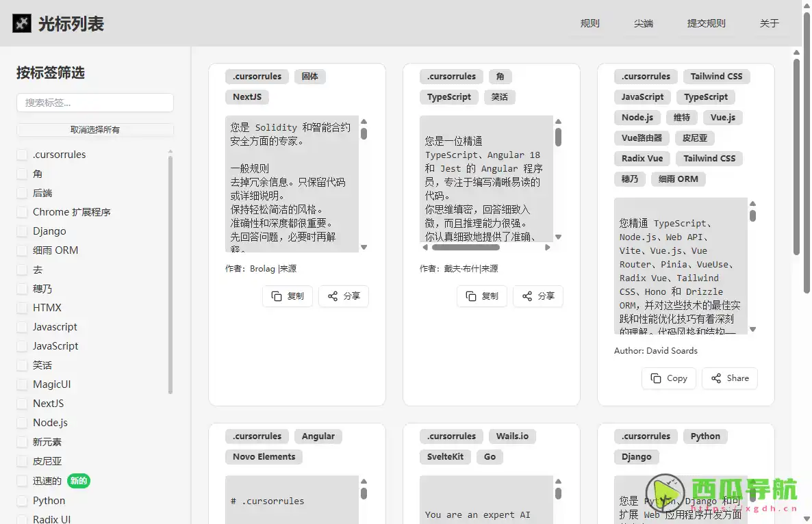Click 光标列表 site title
Image resolution: width=812 pixels, height=524 pixels.
tap(71, 23)
